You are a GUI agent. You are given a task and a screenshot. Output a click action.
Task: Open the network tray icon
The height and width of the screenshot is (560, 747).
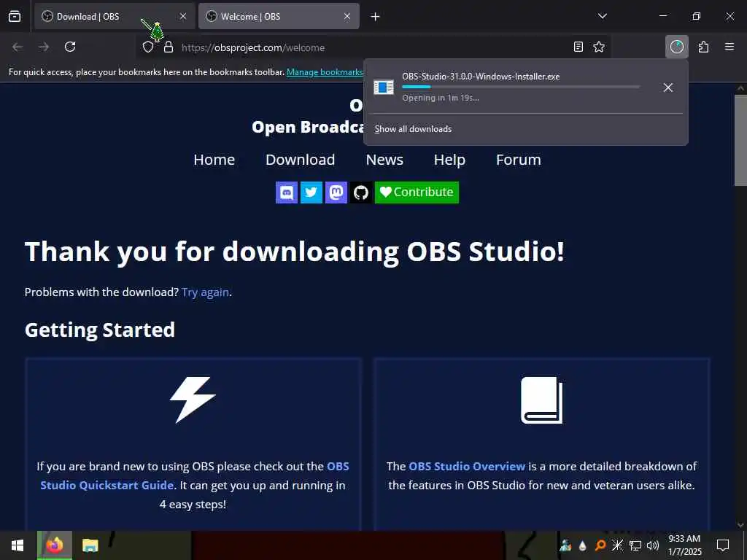click(x=635, y=545)
